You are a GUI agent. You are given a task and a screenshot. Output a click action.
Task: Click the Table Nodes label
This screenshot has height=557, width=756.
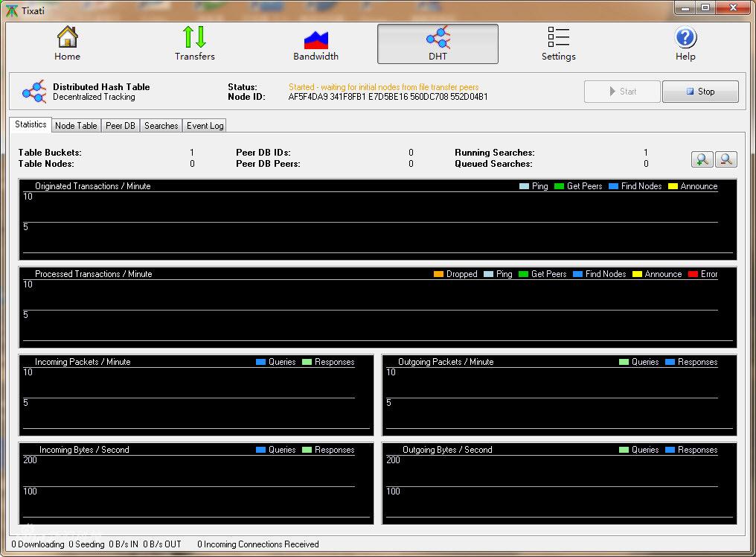click(46, 164)
